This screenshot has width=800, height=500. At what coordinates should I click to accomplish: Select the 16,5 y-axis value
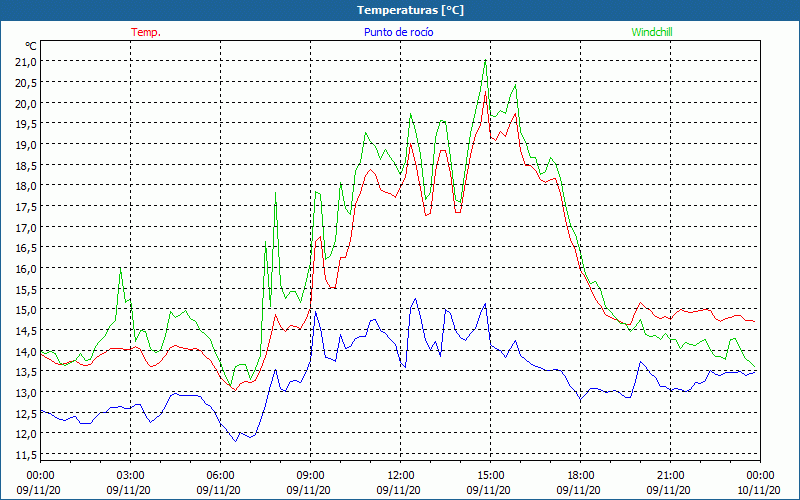pos(26,247)
